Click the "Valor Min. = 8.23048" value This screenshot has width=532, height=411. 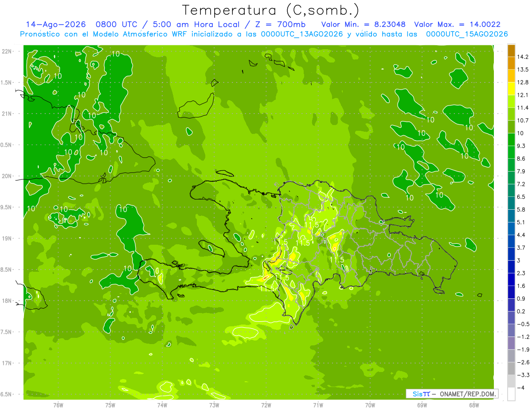[363, 24]
